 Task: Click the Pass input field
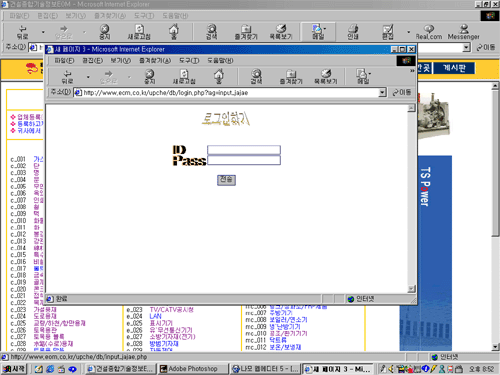point(244,160)
